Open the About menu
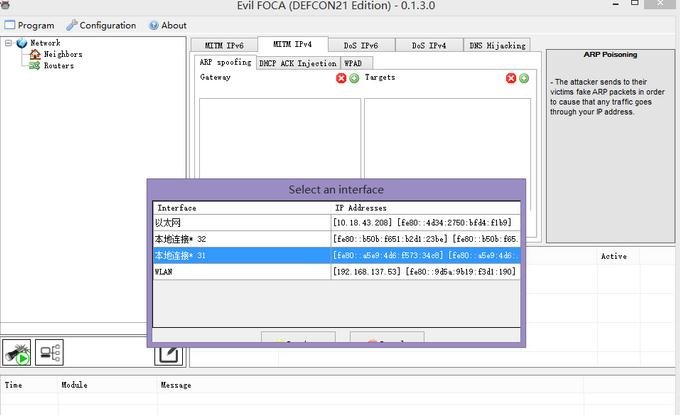 point(168,25)
